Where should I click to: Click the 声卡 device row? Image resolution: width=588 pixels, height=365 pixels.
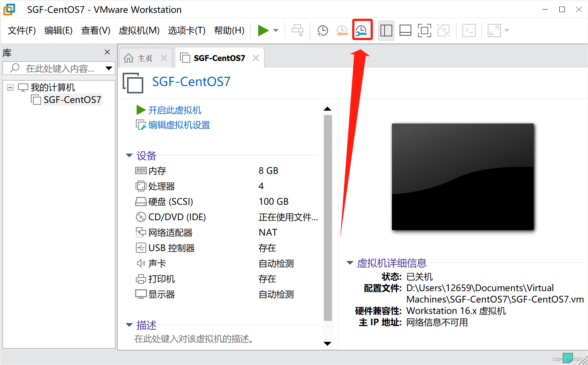(227, 264)
